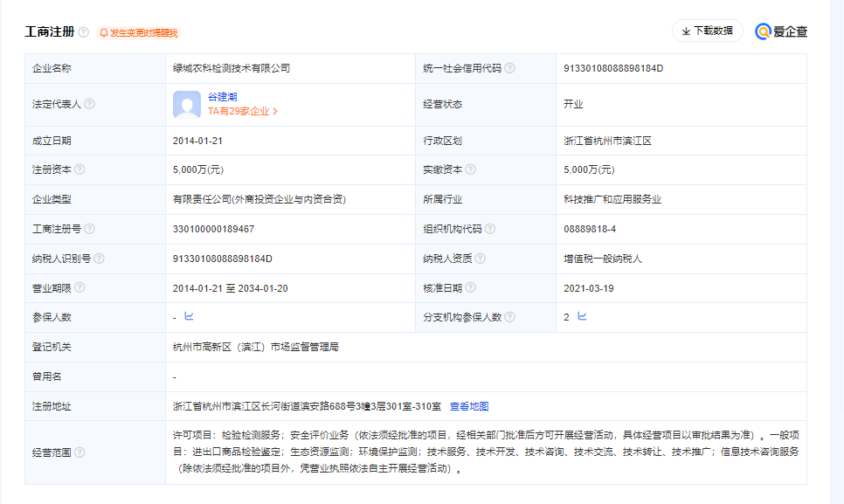844x504 pixels.
Task: Click help icon beside 组织机构代码
Action: (490, 229)
